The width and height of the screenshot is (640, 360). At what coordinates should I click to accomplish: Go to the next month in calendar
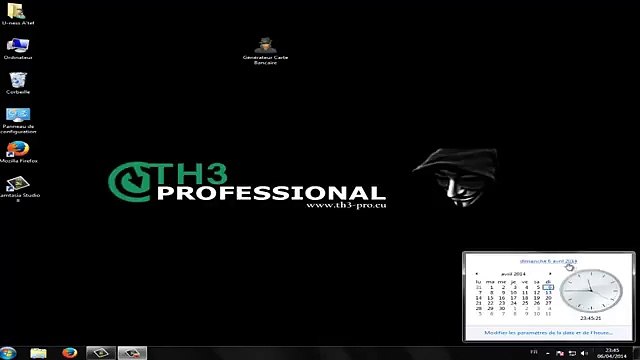(550, 274)
